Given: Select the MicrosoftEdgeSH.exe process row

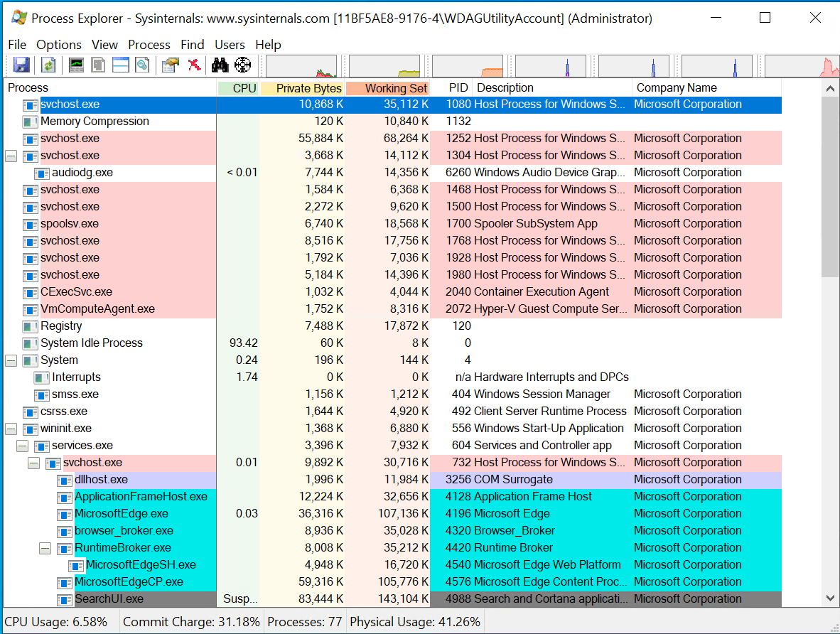Looking at the screenshot, I should point(393,565).
